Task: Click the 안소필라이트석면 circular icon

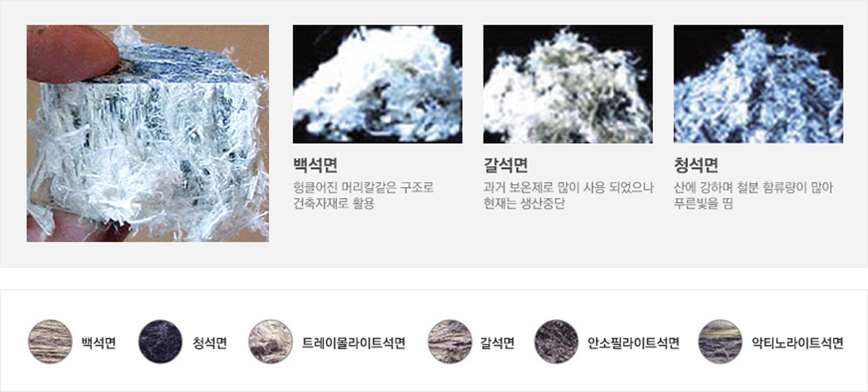Action: tap(557, 342)
